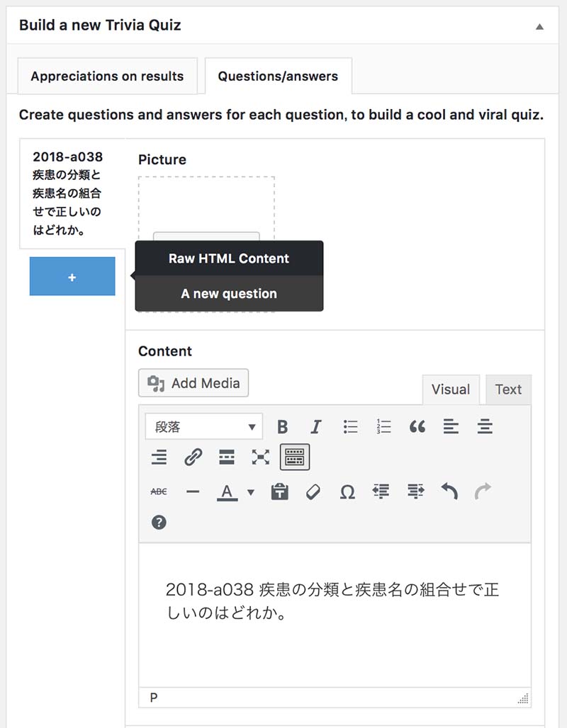Screen dimensions: 567x728
Task: Open the 段落 paragraph format dropdown
Action: click(204, 427)
